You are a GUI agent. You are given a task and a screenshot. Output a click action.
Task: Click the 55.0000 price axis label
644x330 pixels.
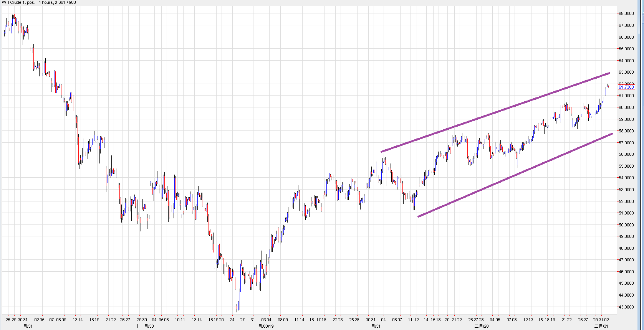pyautogui.click(x=626, y=166)
